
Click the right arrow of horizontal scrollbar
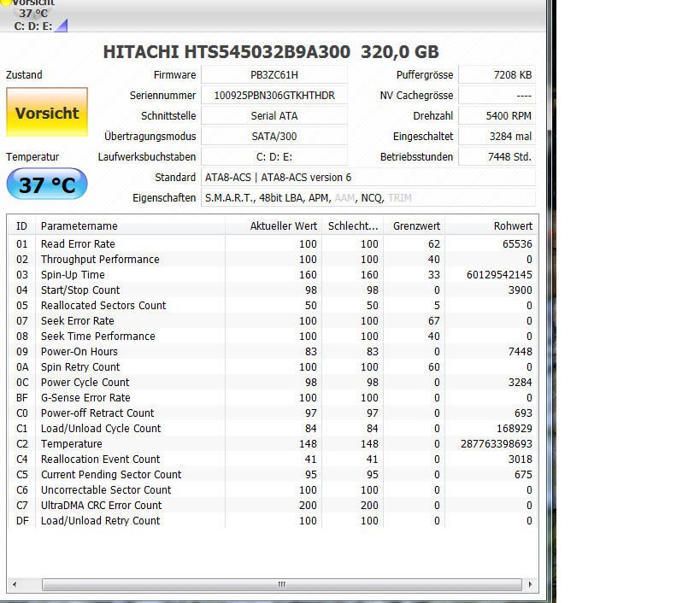click(530, 584)
